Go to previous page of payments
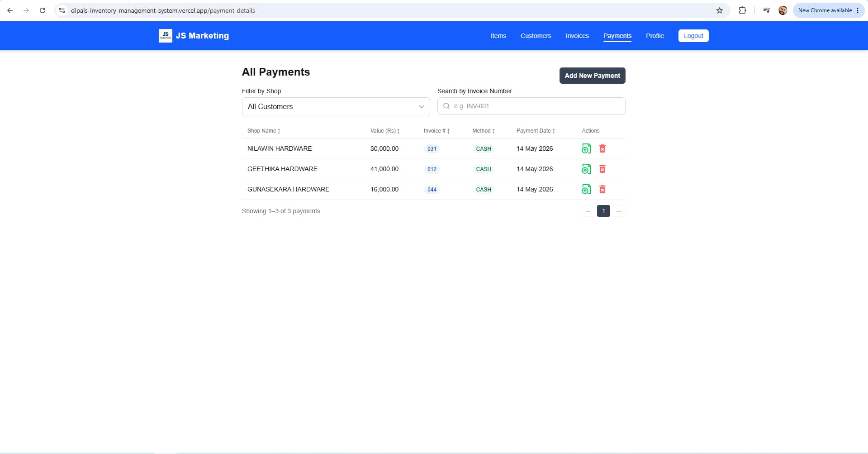Viewport: 868px width, 454px height. click(588, 211)
